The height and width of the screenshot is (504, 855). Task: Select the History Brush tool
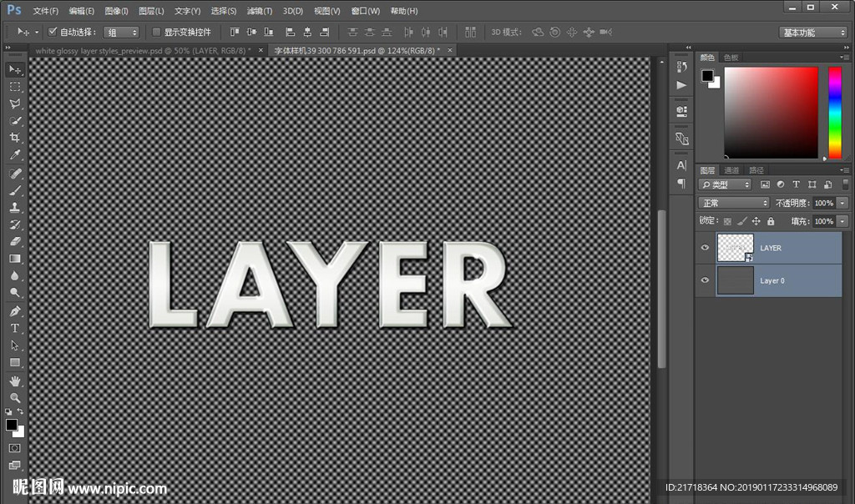point(15,224)
